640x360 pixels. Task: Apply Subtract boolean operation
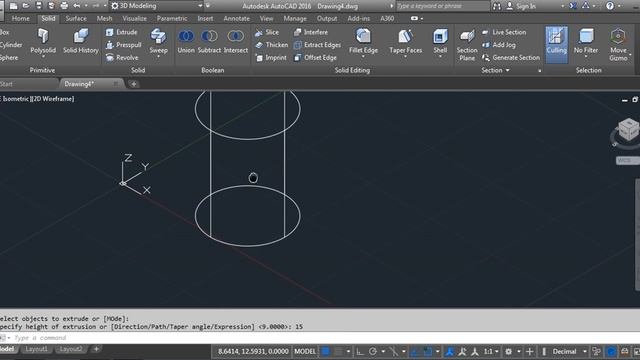coord(209,41)
